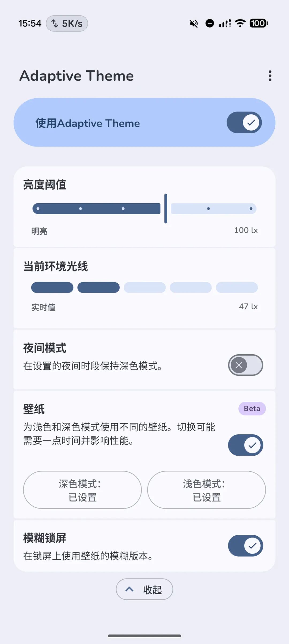
Task: Click the up chevron beside 收起
Action: click(130, 589)
